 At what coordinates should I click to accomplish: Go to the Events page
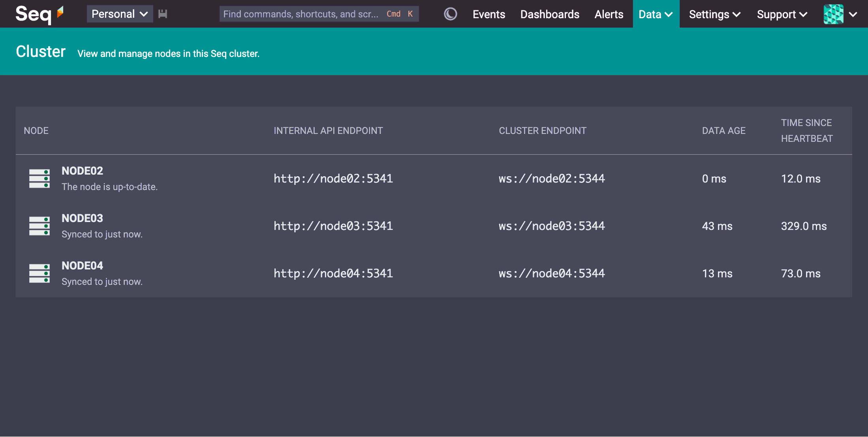[x=489, y=14]
